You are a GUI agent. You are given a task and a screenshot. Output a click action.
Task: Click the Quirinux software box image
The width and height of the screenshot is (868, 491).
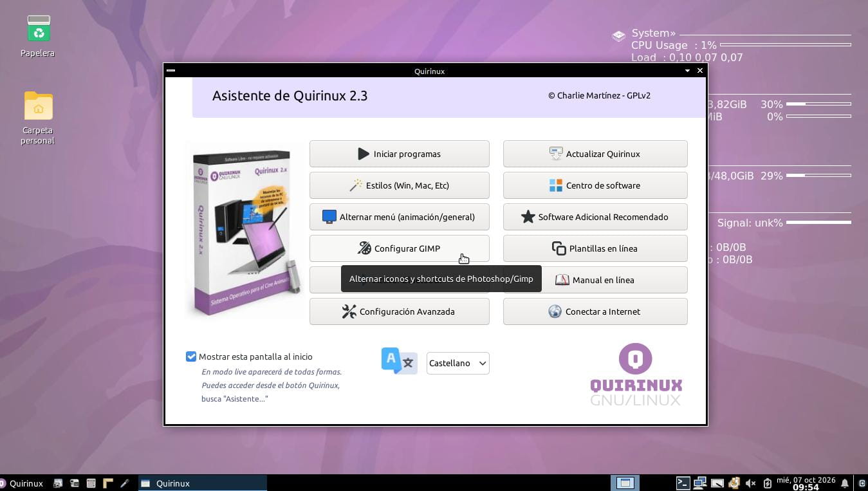(x=245, y=230)
